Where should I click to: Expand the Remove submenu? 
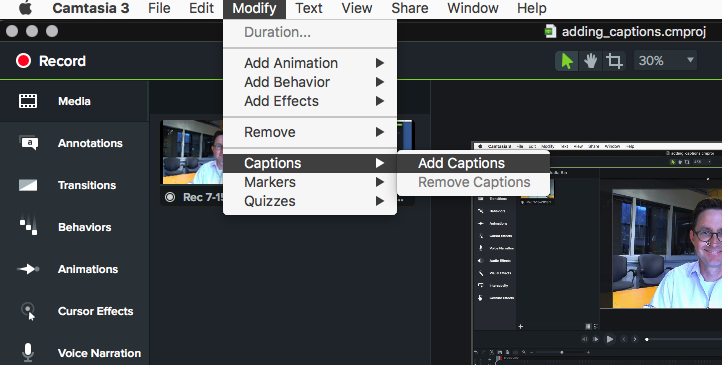click(x=310, y=132)
